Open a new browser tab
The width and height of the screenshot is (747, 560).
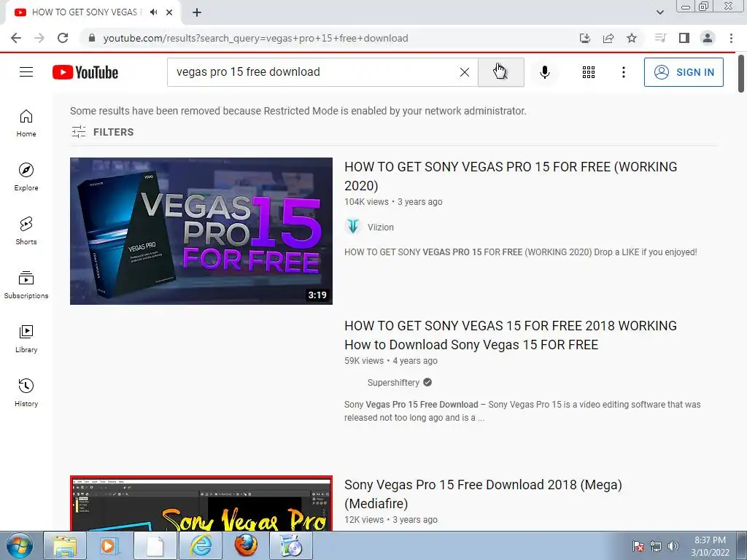click(197, 12)
